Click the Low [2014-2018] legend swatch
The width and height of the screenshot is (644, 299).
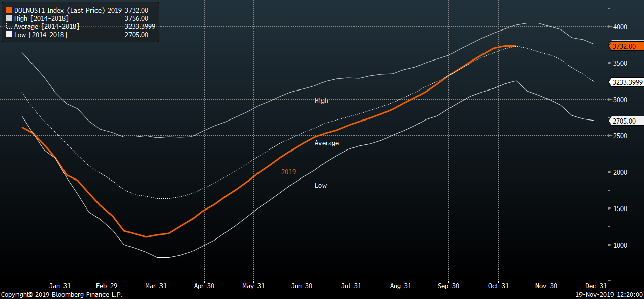(9, 35)
